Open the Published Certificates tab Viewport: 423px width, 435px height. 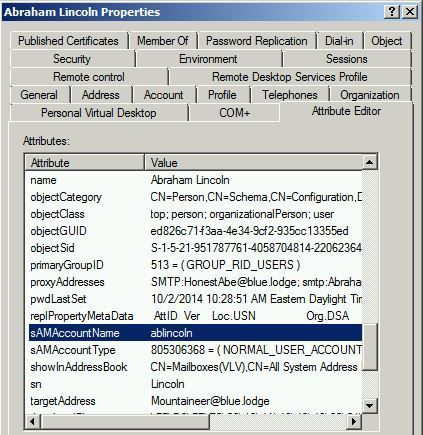[x=68, y=41]
